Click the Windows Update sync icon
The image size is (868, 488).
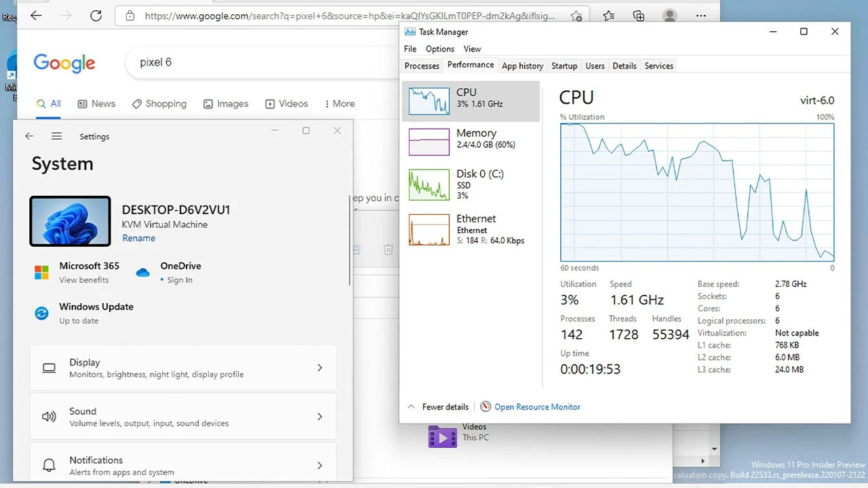pos(42,313)
